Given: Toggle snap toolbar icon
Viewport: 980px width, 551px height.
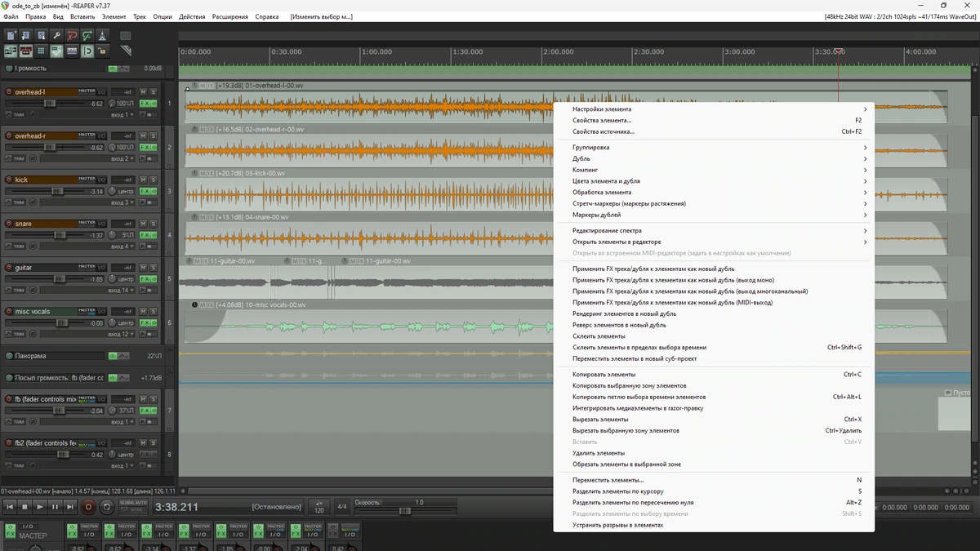Looking at the screenshot, I should click(x=87, y=51).
